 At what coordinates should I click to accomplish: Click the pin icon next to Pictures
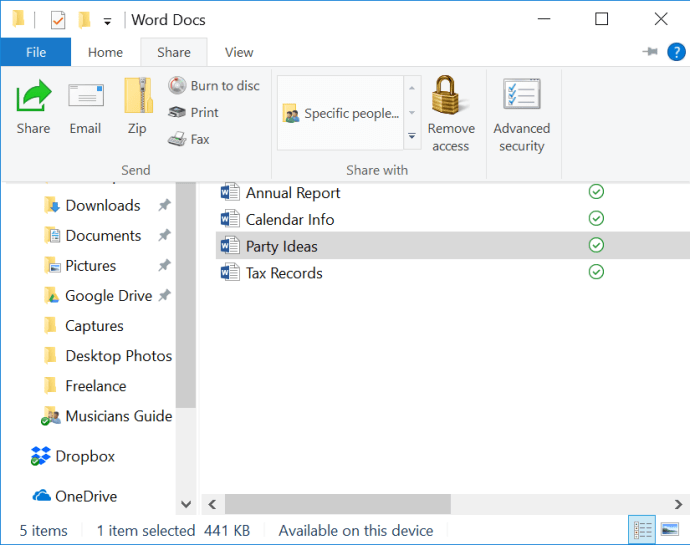tap(164, 265)
